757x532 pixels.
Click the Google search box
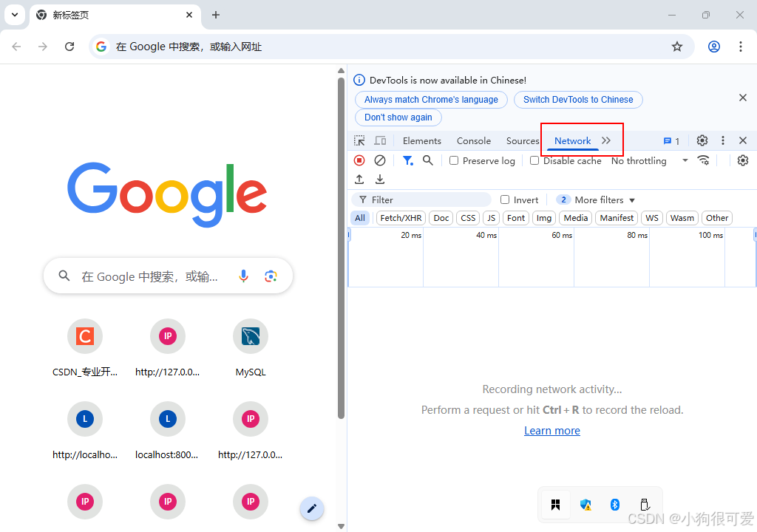[x=168, y=276]
